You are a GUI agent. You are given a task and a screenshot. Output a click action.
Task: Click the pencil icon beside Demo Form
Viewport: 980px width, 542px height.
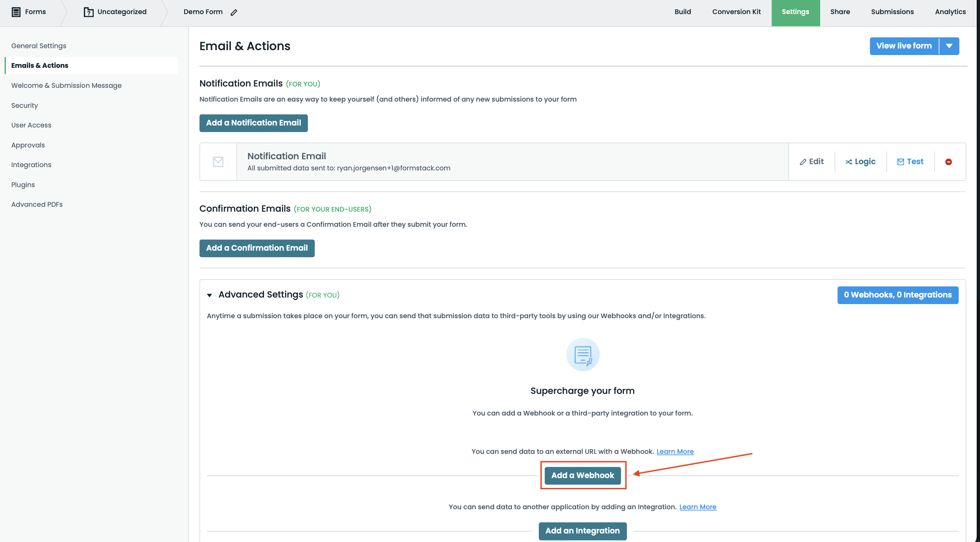pos(234,12)
